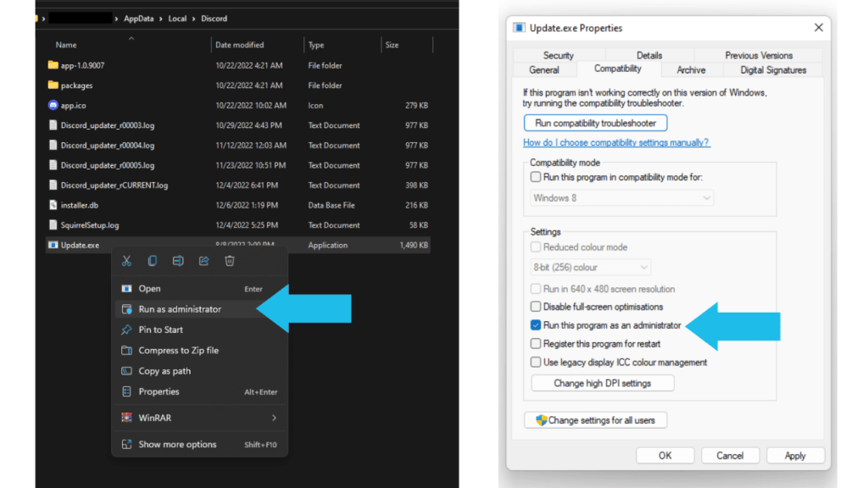Close the Update.exe Properties dialog
This screenshot has height=488, width=868.
pyautogui.click(x=819, y=28)
